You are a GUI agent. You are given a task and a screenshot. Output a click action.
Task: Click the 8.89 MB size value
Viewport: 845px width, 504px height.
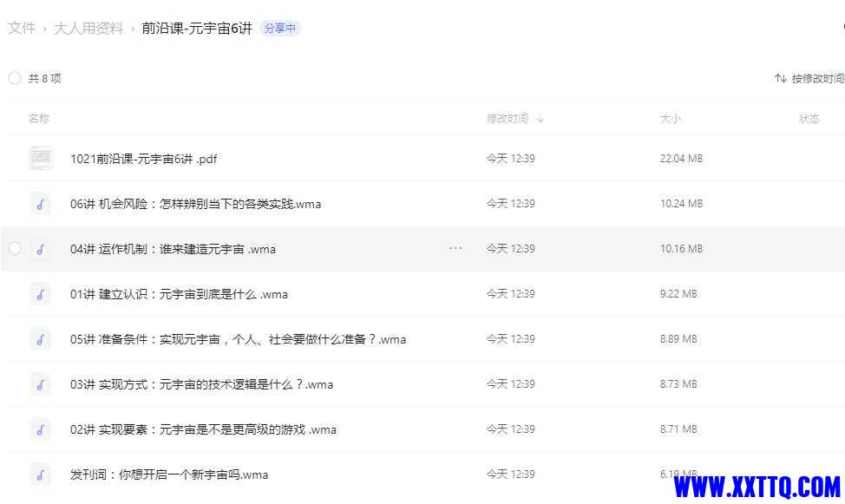point(678,339)
